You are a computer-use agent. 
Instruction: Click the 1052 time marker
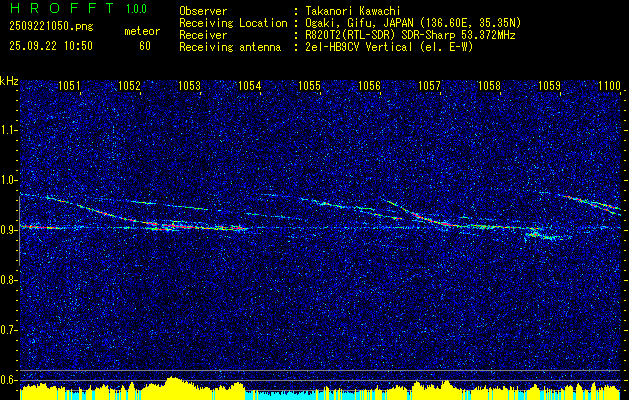129,85
